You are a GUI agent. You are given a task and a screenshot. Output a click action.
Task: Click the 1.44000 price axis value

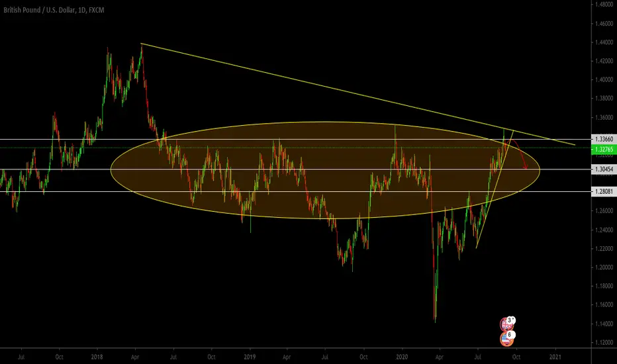[604, 42]
